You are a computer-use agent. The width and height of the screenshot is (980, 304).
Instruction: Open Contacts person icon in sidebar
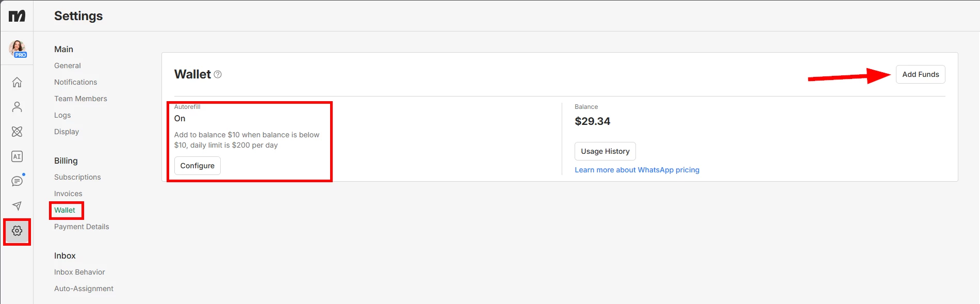click(17, 107)
